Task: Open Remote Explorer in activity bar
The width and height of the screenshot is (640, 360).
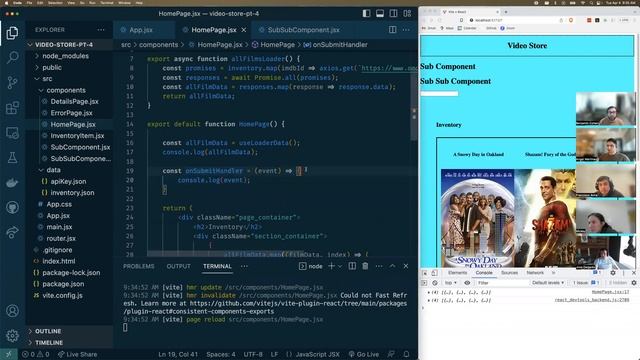Action: [12, 133]
